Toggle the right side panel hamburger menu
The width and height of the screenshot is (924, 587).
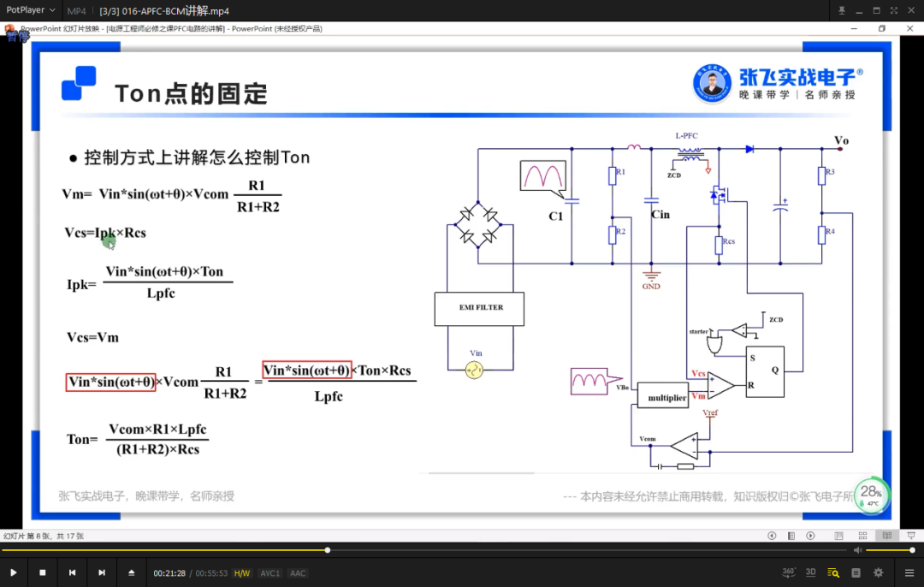pos(909,572)
